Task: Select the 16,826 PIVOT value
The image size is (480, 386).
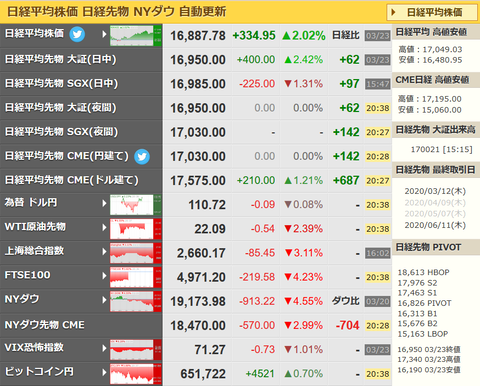Action: point(424,303)
